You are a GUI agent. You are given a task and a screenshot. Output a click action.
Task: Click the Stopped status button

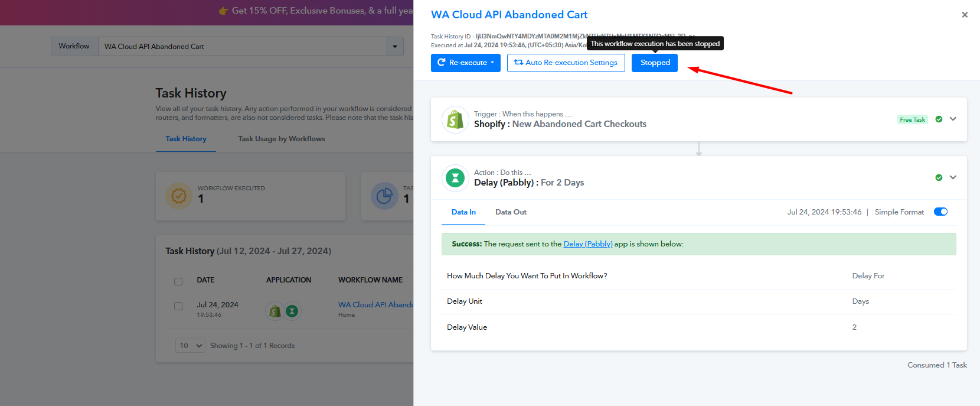pos(655,63)
